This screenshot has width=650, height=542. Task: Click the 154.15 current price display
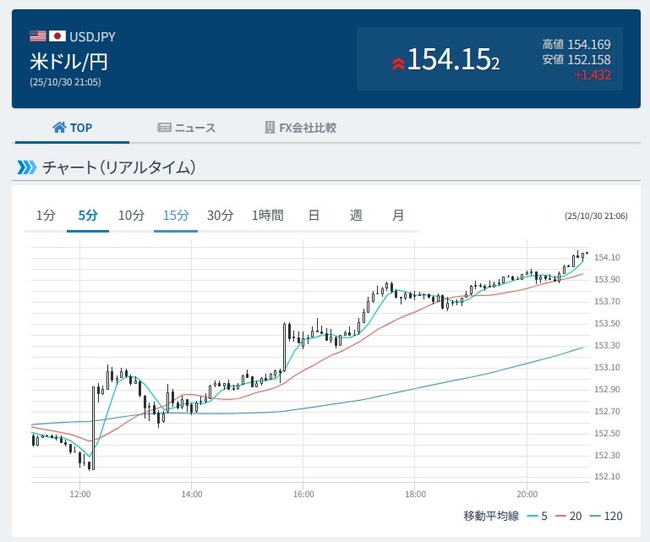click(453, 61)
